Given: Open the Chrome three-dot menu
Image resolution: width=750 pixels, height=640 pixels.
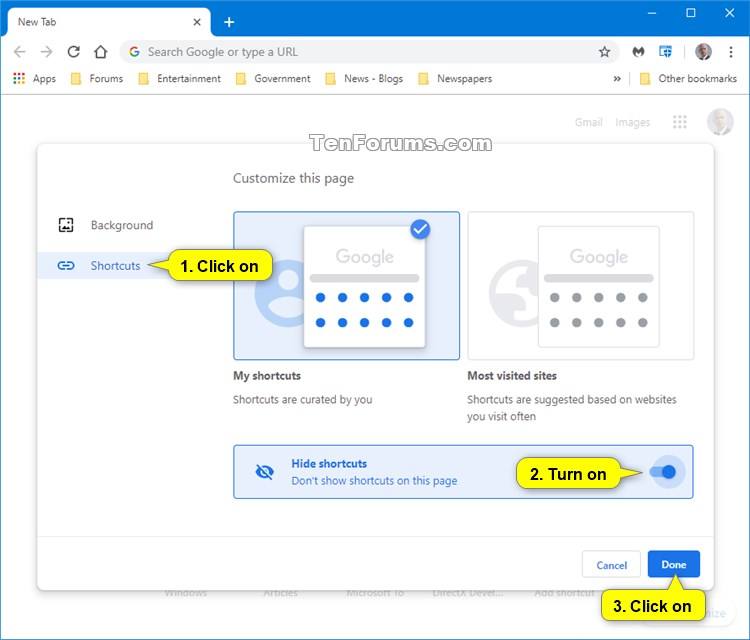Looking at the screenshot, I should pos(730,52).
